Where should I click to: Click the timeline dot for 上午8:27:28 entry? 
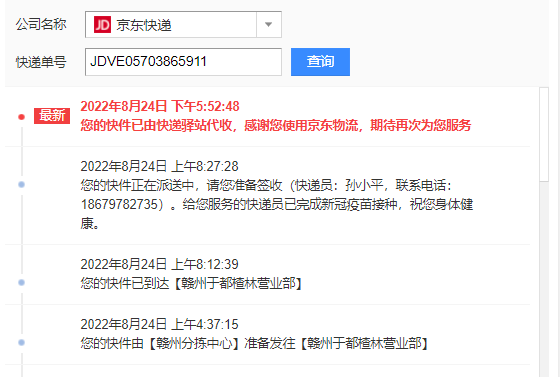click(x=21, y=184)
